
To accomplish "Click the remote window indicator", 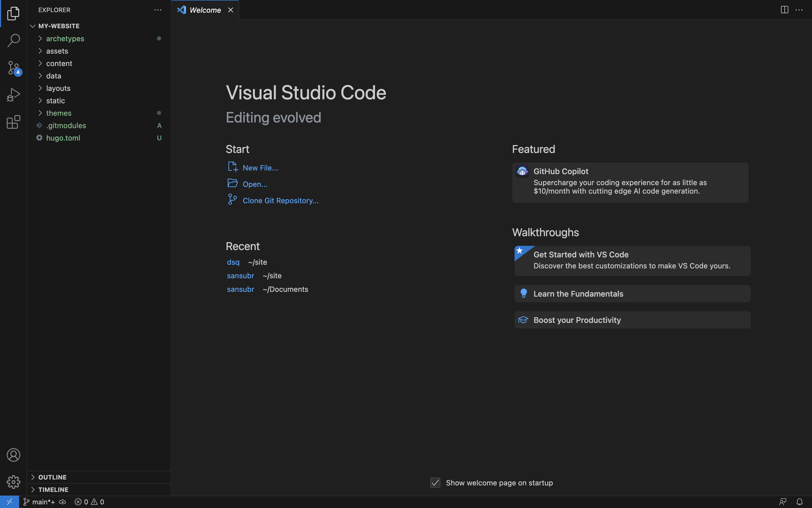I will [x=9, y=502].
